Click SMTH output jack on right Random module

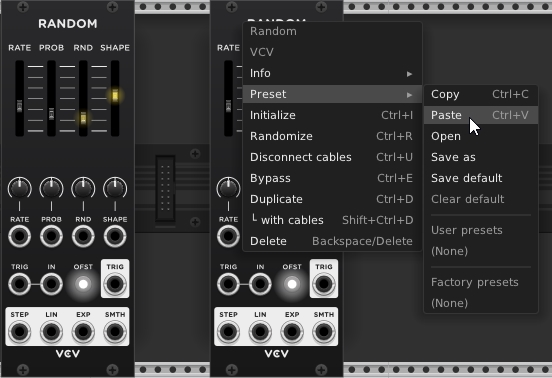324,332
